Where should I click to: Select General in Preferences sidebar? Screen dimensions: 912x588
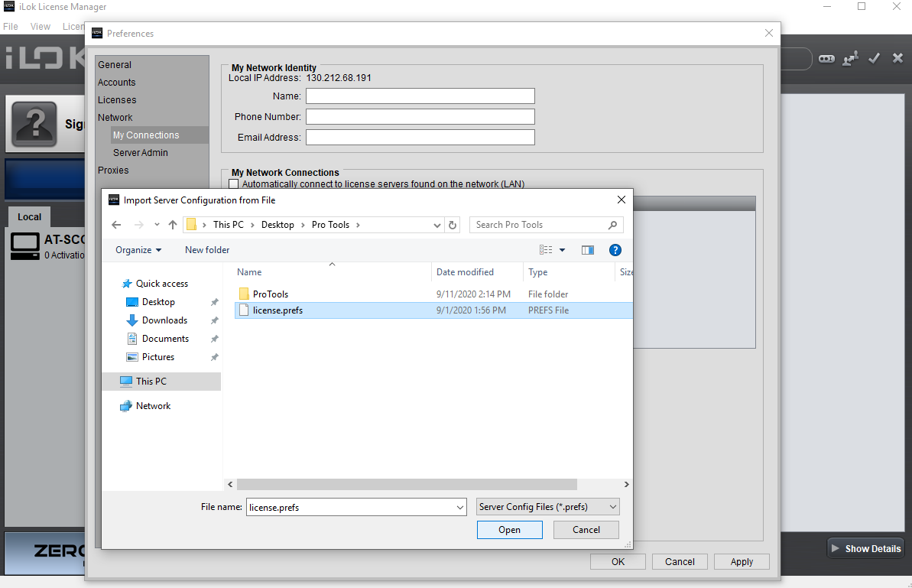[115, 65]
